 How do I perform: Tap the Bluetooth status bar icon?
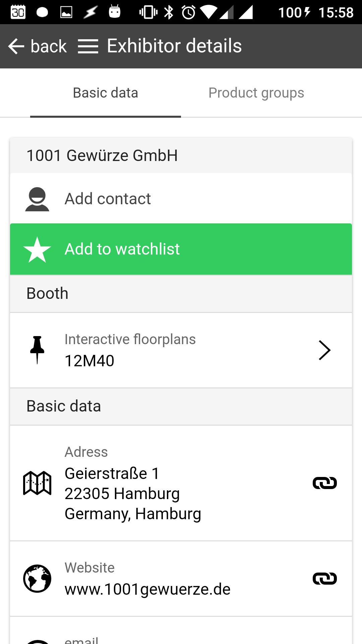(169, 12)
